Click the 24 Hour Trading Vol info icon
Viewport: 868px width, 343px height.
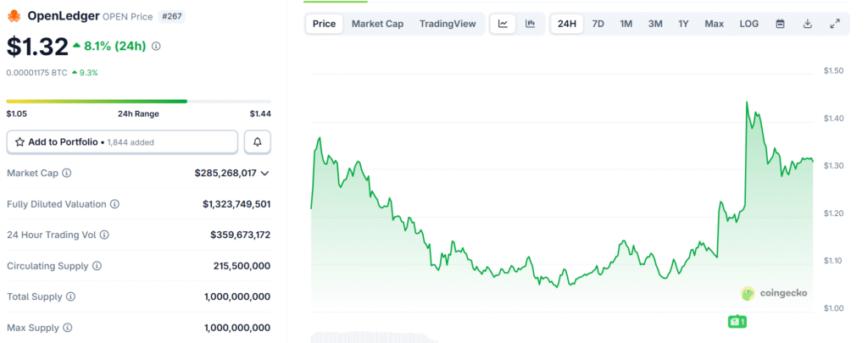[104, 235]
